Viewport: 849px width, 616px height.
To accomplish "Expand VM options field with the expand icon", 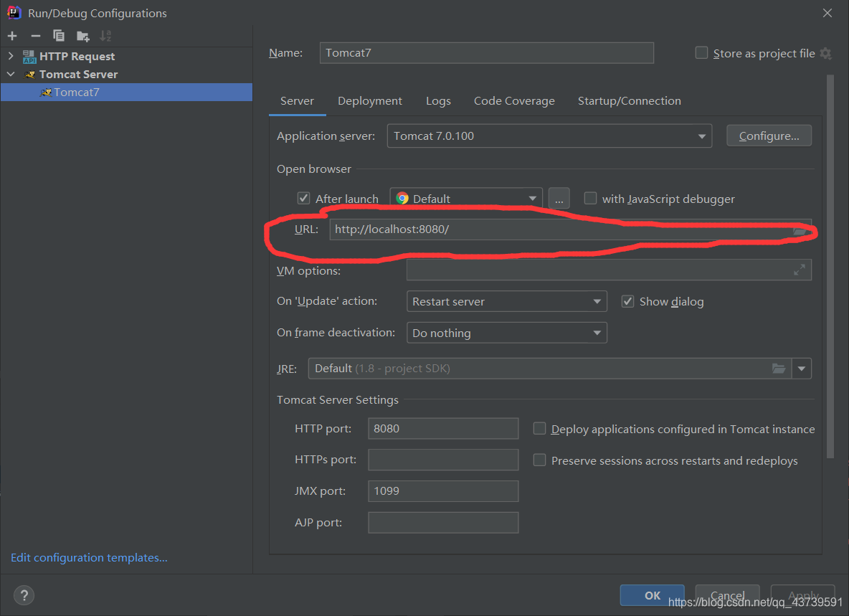I will pyautogui.click(x=801, y=270).
